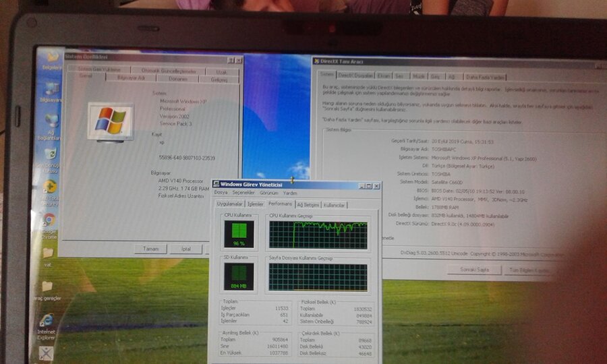Click 'Satellite C660D' system model value
Viewport: 607px width, 364px height.
tap(447, 182)
